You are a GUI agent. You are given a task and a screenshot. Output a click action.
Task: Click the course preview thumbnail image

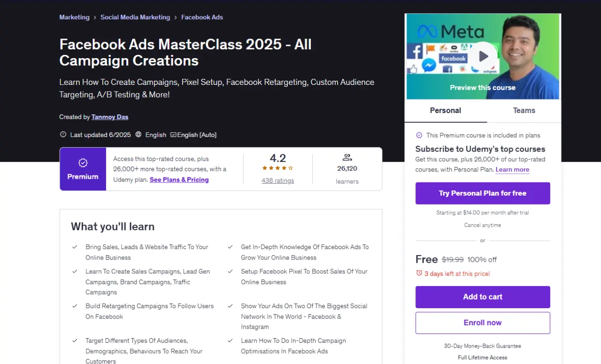[483, 56]
